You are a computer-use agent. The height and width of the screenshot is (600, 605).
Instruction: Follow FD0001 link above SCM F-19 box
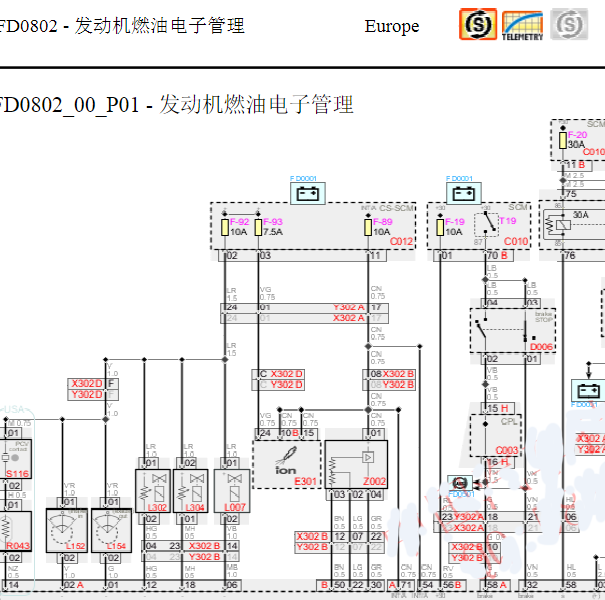coord(459,178)
